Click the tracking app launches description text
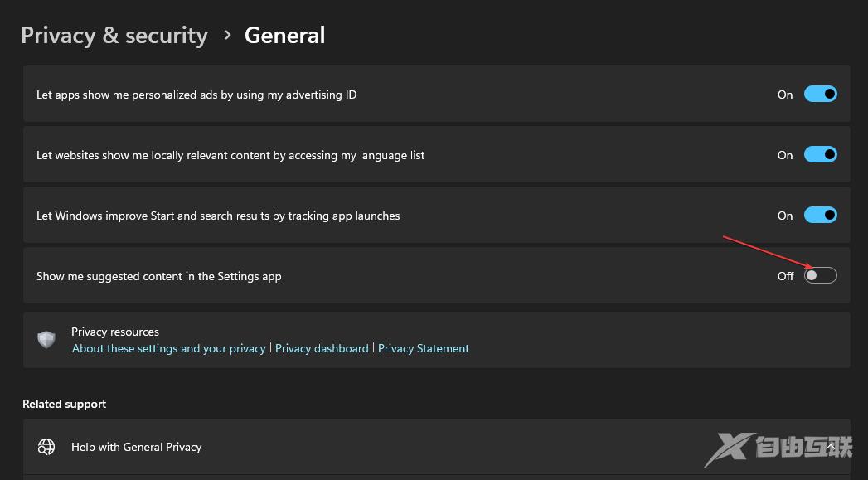 (218, 216)
